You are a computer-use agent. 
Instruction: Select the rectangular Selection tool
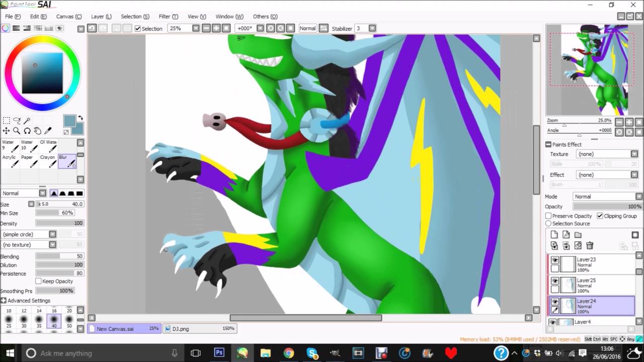[6, 121]
